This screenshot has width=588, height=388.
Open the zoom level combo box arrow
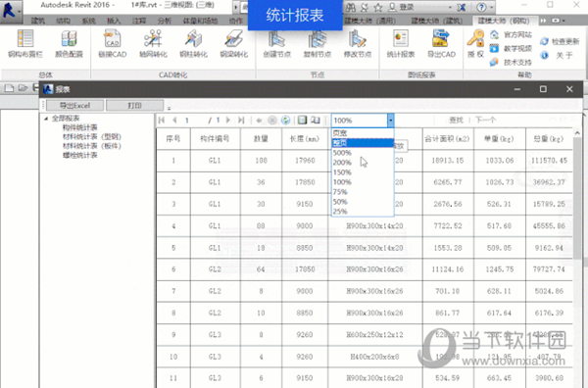(x=390, y=121)
